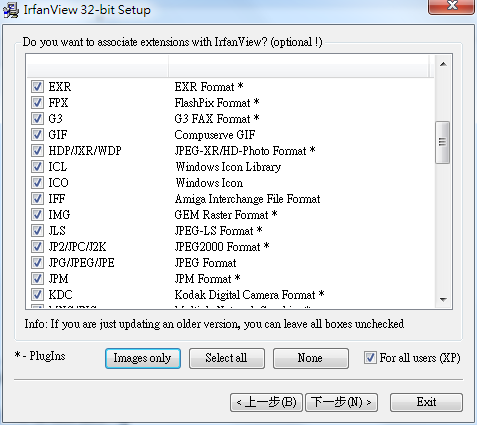The height and width of the screenshot is (425, 477).
Task: Select JPEG-XR/HD-Photo Format * text
Action: [245, 151]
